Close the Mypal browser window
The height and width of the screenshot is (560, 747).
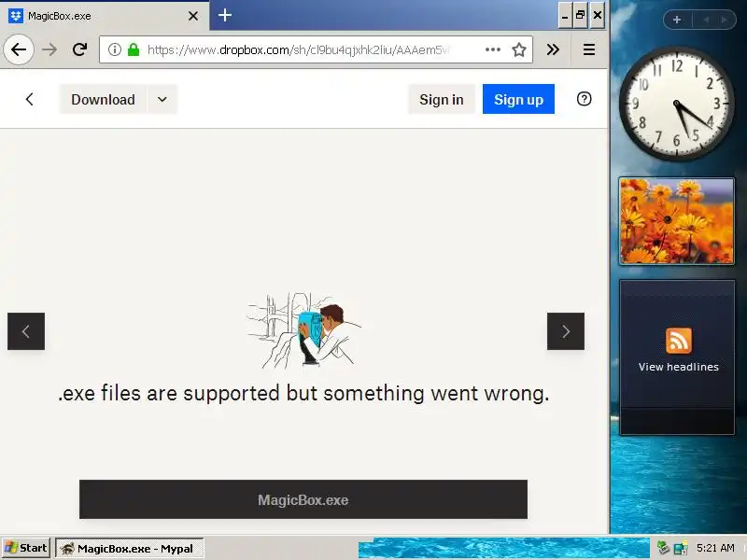click(x=598, y=15)
